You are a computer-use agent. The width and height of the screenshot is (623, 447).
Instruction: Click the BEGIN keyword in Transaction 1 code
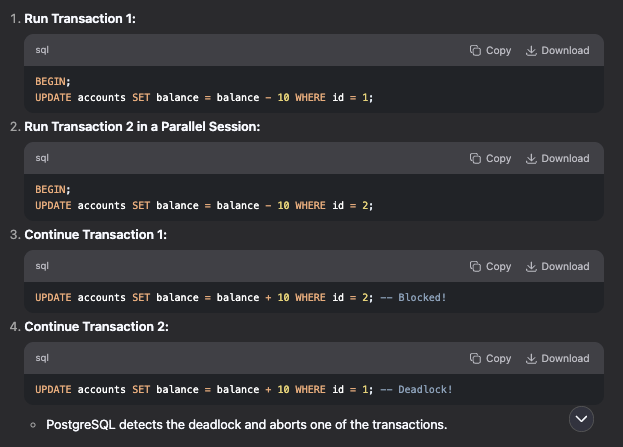tap(51, 81)
